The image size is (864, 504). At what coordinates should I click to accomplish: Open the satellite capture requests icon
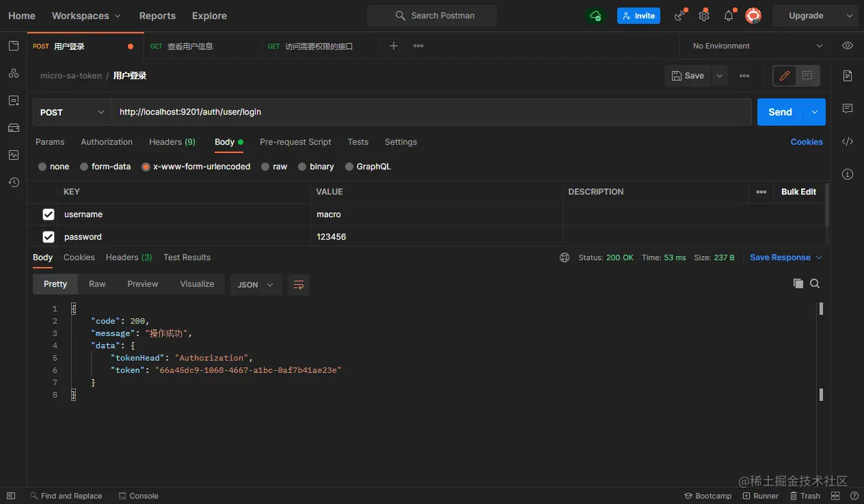coord(679,16)
